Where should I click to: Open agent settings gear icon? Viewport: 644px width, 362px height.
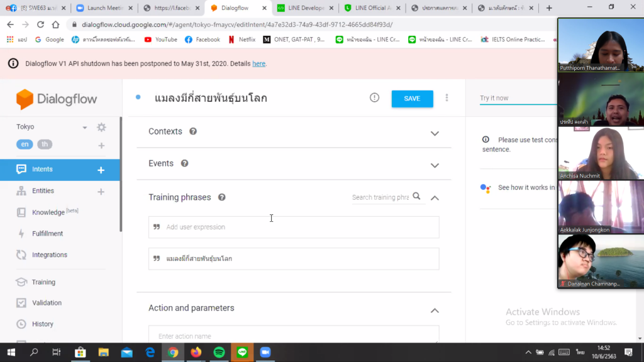tap(101, 128)
